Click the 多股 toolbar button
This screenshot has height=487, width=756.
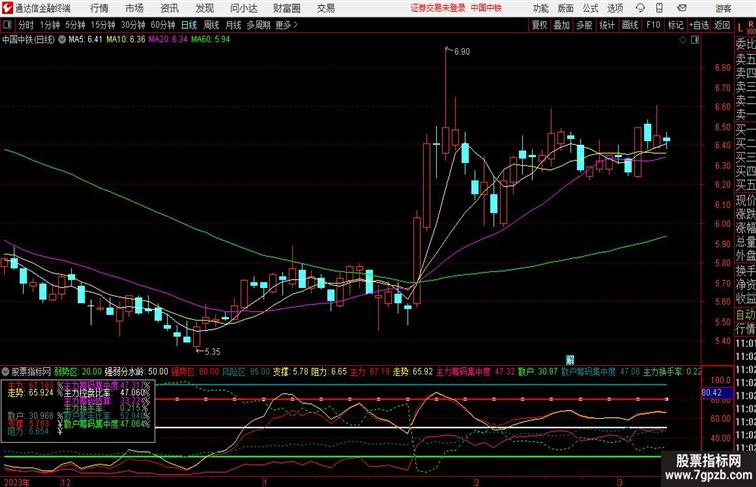(584, 25)
